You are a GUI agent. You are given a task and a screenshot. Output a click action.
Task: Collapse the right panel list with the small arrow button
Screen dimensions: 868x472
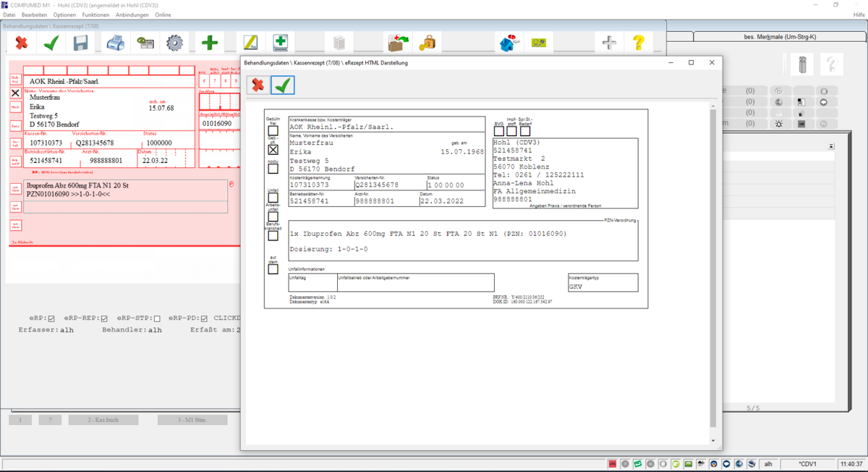tap(831, 146)
